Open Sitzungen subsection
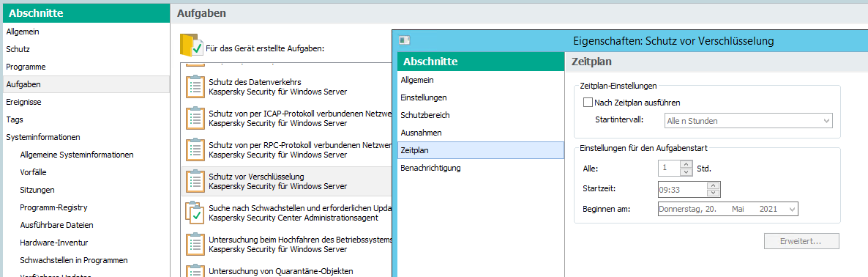Image resolution: width=868 pixels, height=277 pixels. click(37, 190)
